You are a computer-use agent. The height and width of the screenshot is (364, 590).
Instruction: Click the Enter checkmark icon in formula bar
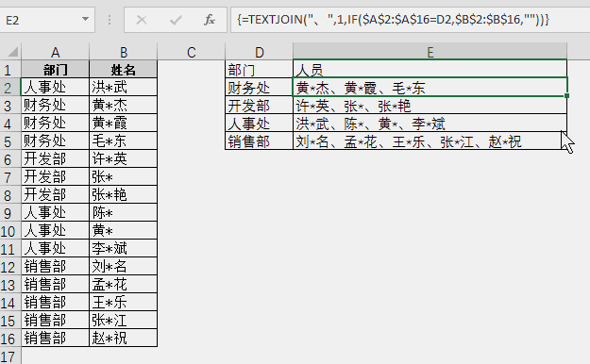(x=176, y=20)
